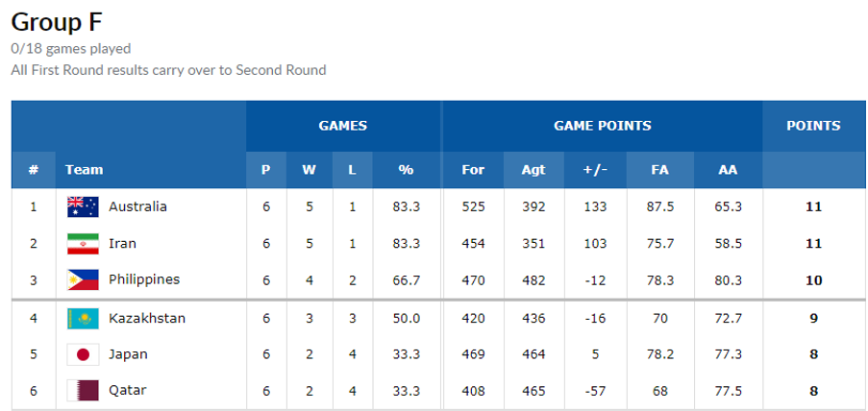Click the POINTS column header
The image size is (868, 411).
814,126
